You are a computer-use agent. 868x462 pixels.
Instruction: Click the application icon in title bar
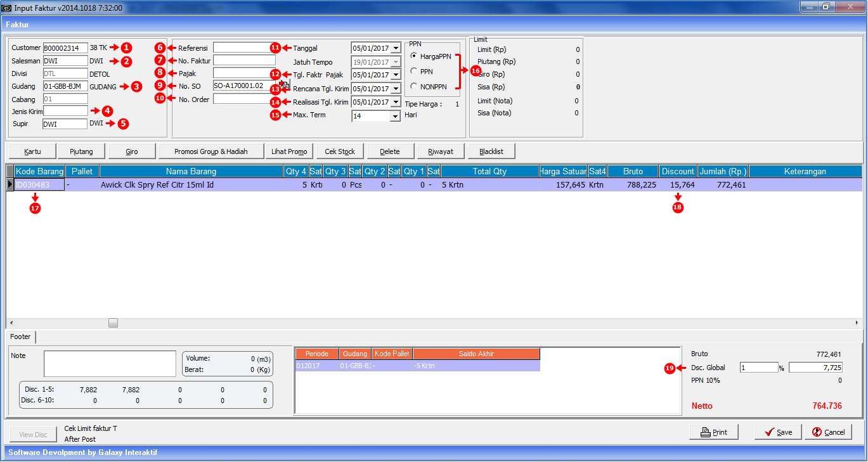click(x=7, y=8)
